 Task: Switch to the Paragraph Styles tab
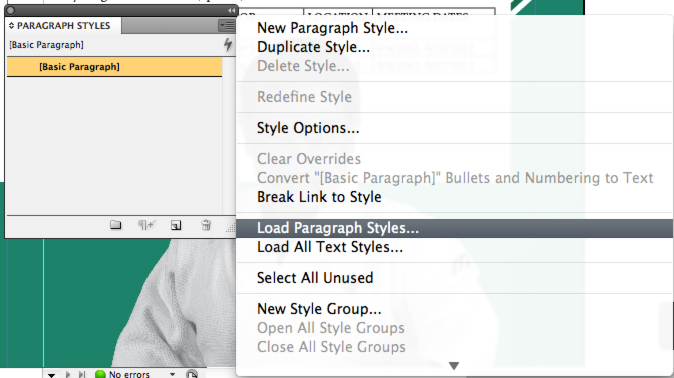[63, 26]
